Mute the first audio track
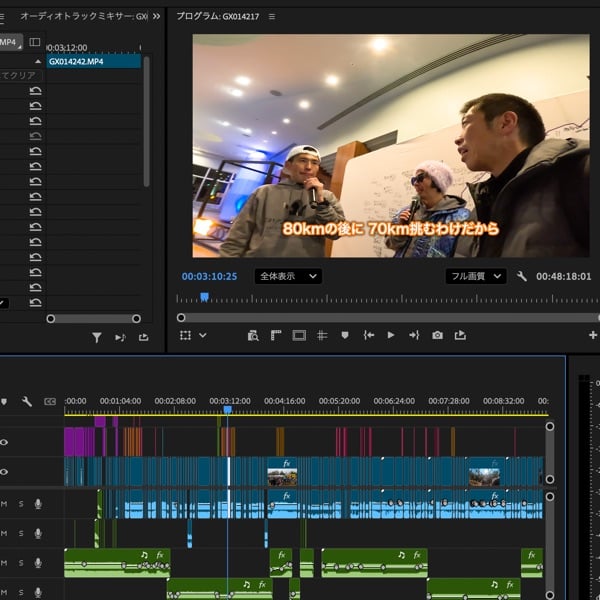 point(4,503)
